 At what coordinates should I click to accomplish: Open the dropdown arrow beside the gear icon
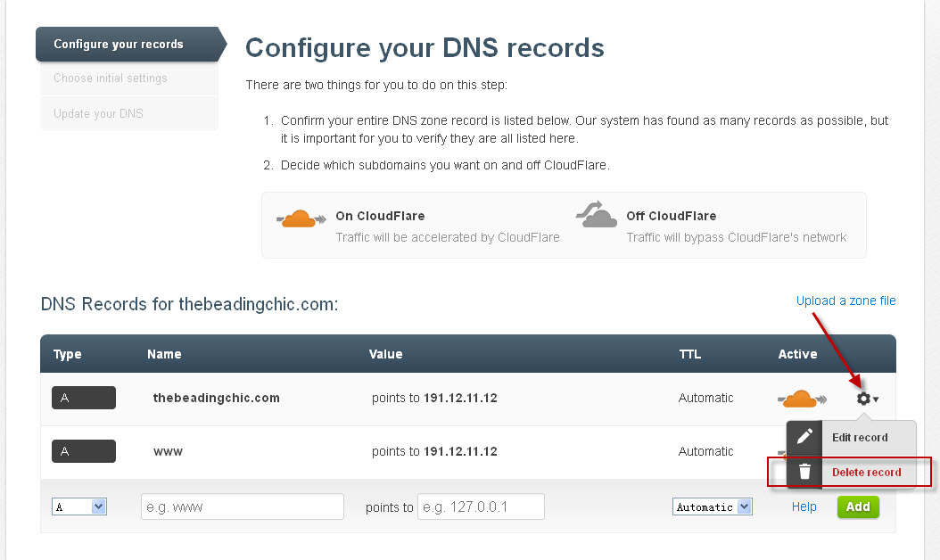click(x=874, y=400)
